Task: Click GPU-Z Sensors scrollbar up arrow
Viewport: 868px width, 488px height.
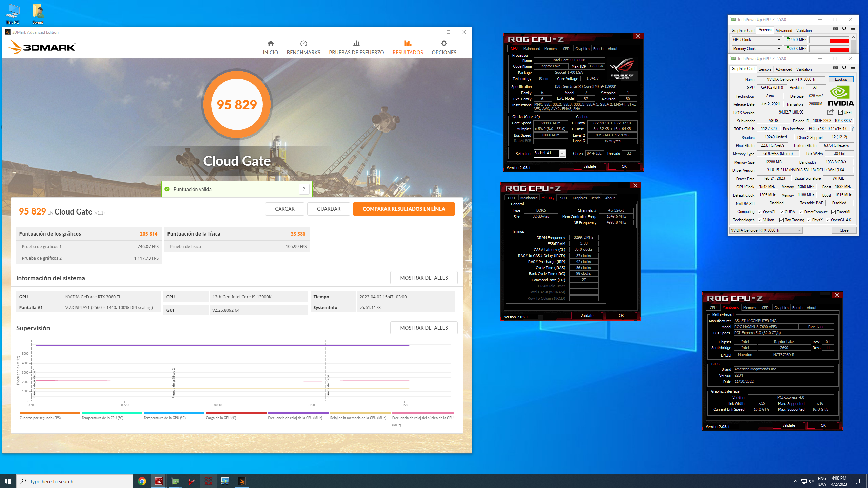Action: click(x=853, y=37)
